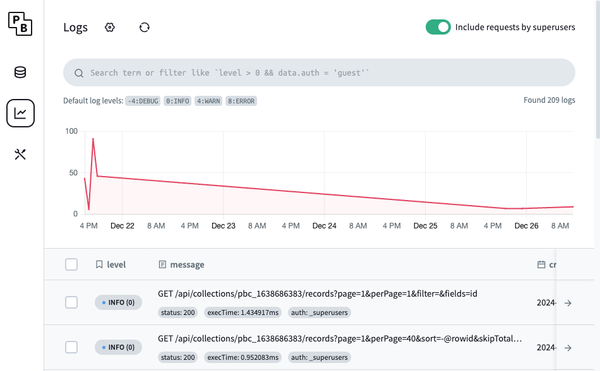Click the -4:DEBUG log level tag
Image resolution: width=600 pixels, height=371 pixels.
143,101
